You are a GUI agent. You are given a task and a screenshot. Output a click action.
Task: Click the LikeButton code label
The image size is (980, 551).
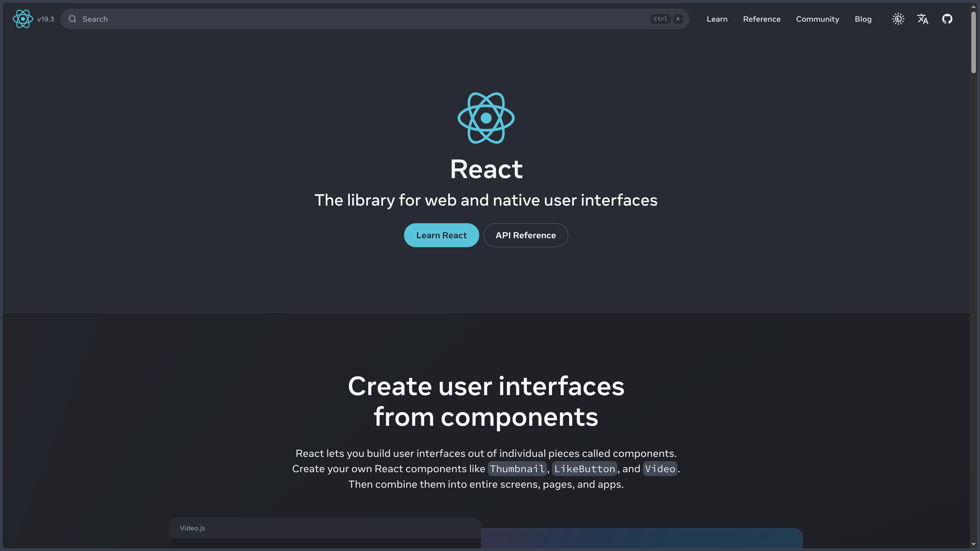click(x=584, y=469)
